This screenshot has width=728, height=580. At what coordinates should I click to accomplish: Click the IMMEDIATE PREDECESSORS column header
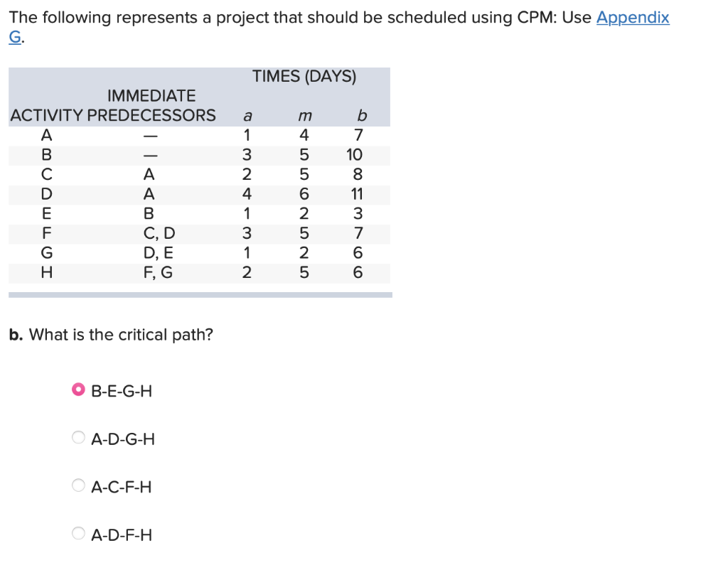coord(152,105)
